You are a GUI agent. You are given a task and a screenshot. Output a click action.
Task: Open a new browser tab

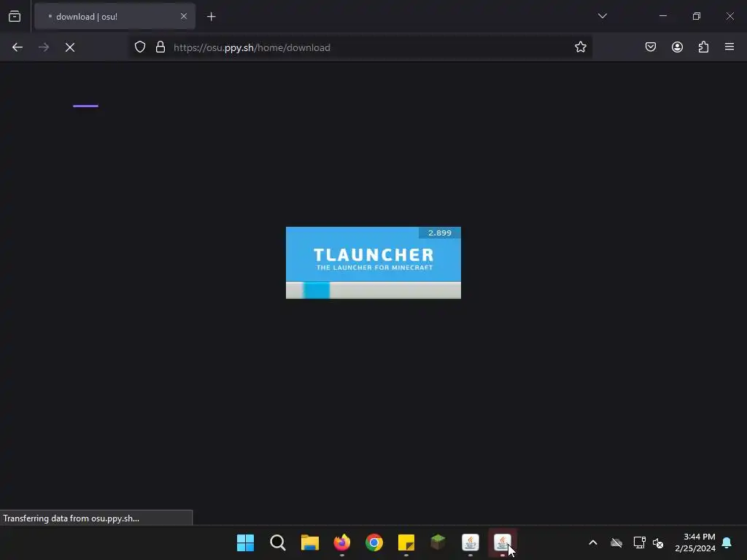click(211, 17)
